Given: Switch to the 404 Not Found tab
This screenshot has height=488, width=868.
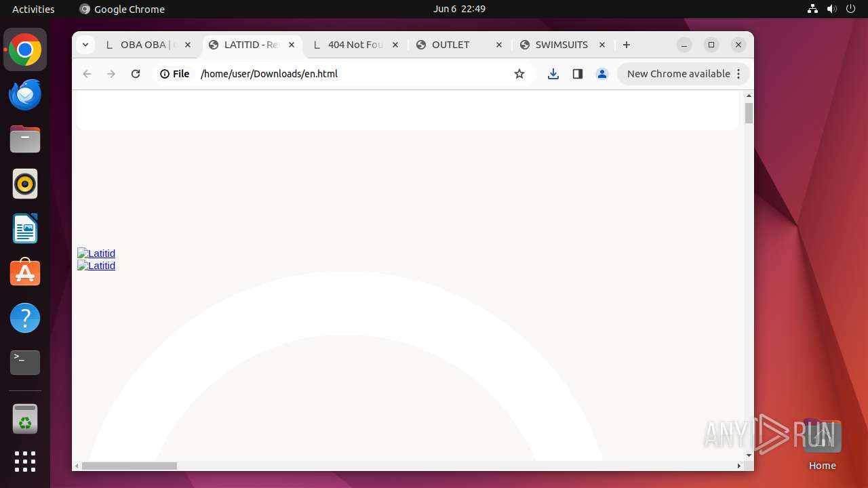Looking at the screenshot, I should point(355,45).
